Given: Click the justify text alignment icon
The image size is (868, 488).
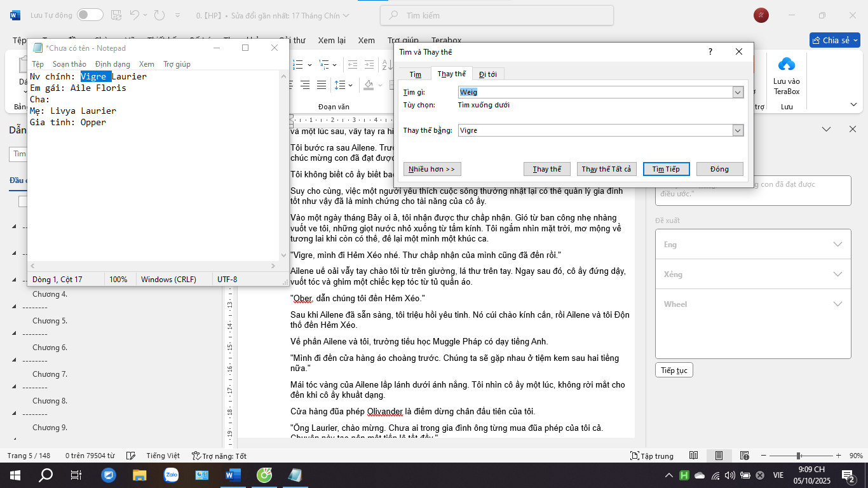Looking at the screenshot, I should coord(322,85).
